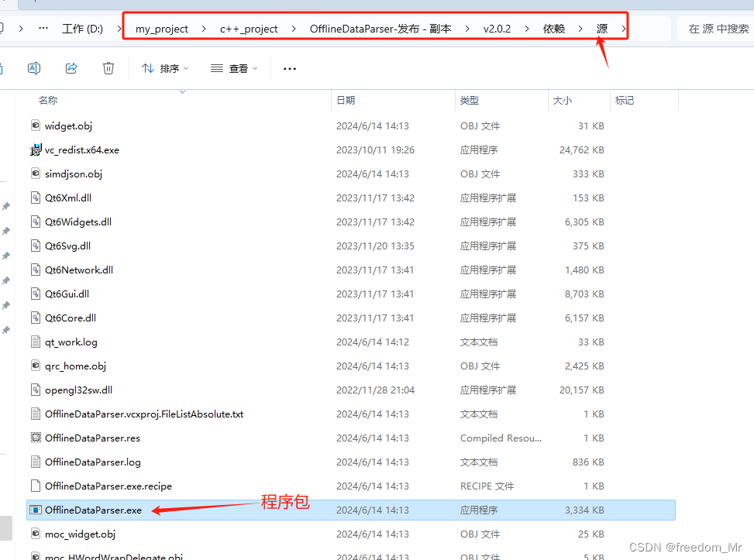Click size cell 24,762 KB
Screen dimensions: 754x560
click(581, 150)
